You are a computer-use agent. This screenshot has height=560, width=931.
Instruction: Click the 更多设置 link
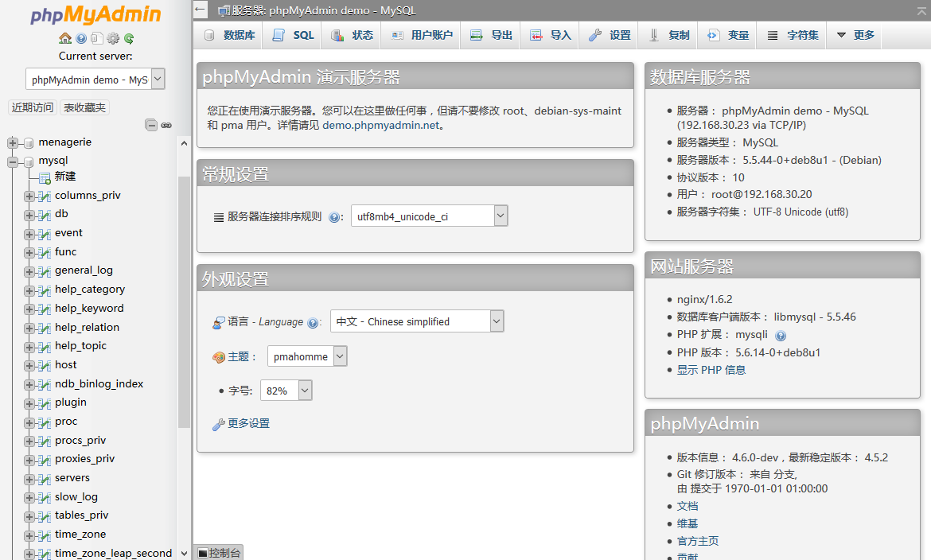pos(248,424)
